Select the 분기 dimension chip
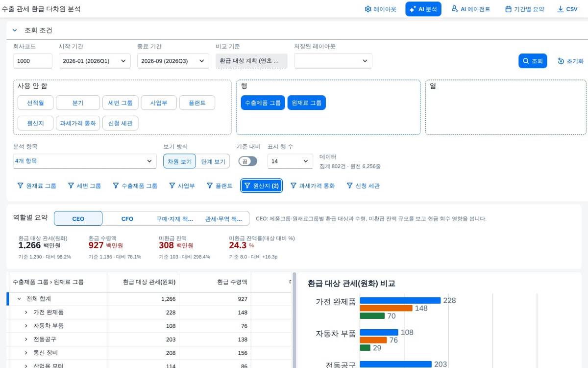Screen dimensions: 588x368 (78, 103)
